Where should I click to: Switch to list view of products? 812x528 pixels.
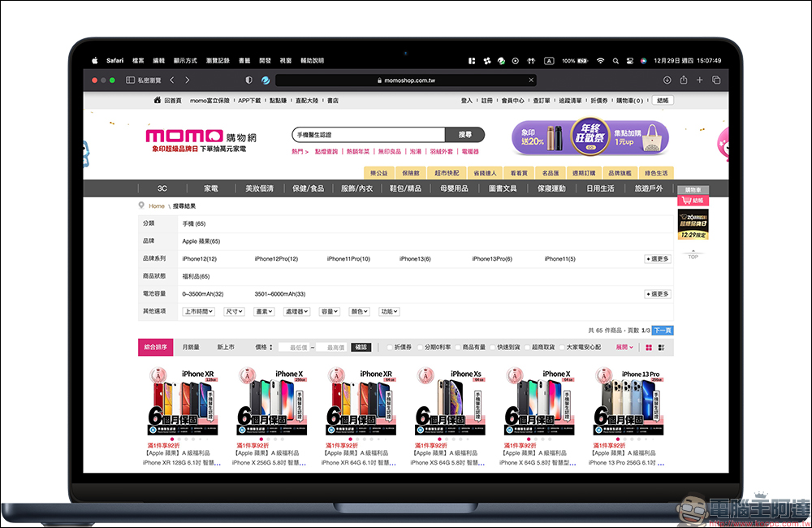coord(661,347)
